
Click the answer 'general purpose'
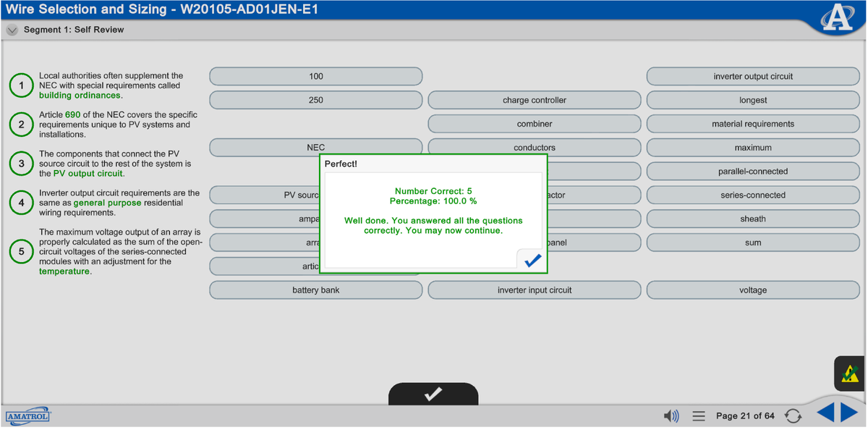coord(107,203)
